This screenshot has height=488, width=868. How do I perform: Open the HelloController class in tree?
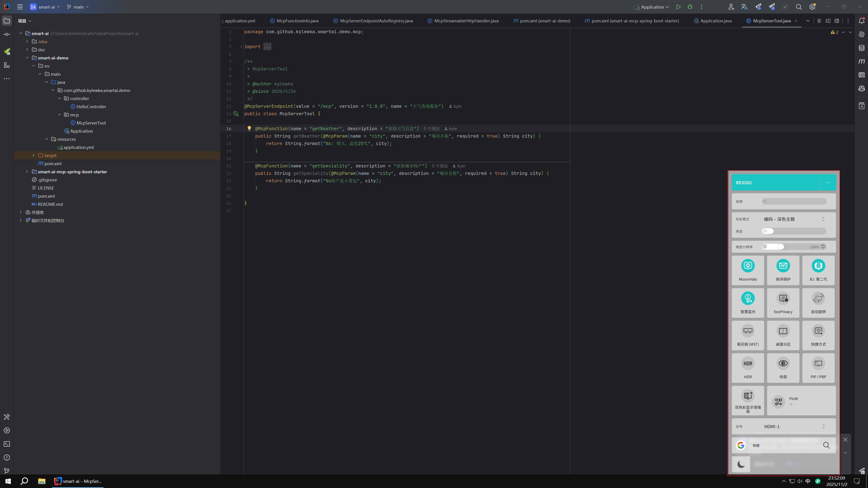(x=91, y=106)
